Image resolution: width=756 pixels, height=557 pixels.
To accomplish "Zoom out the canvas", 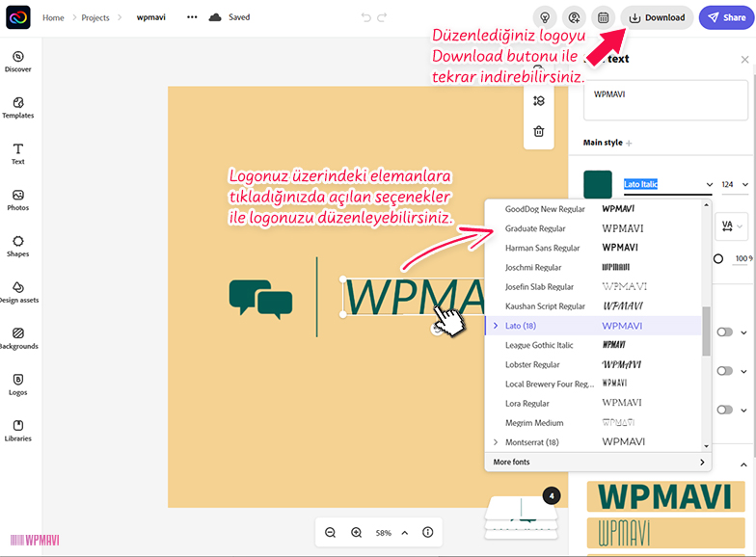I will coord(330,532).
